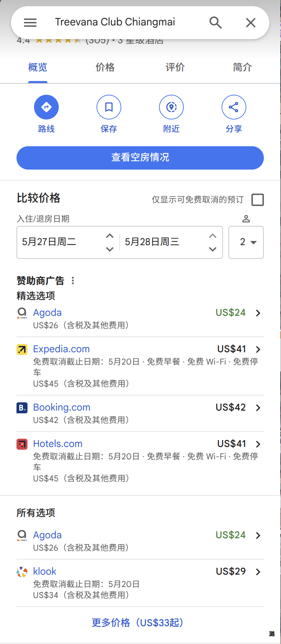
Task: Move check-out date back with down arrow
Action: tap(213, 249)
